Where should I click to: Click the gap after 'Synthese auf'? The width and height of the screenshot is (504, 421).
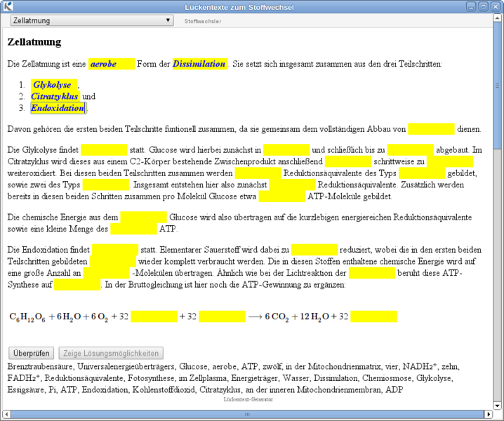tap(77, 285)
